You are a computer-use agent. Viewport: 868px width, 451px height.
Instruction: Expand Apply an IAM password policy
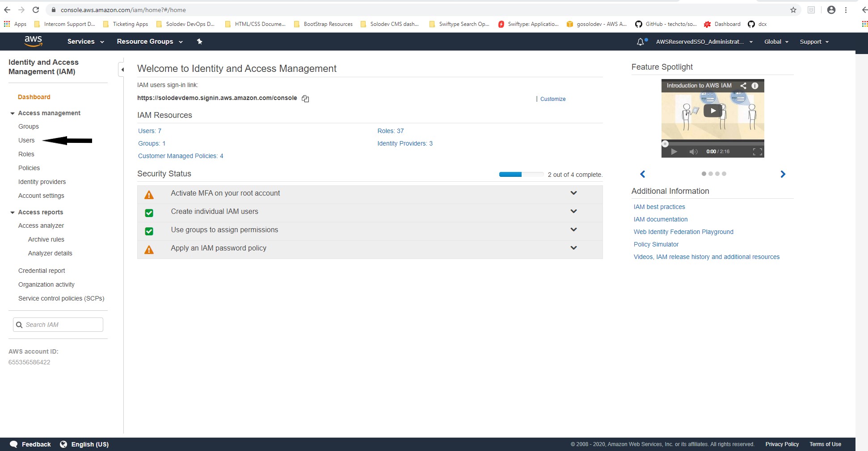click(x=573, y=248)
